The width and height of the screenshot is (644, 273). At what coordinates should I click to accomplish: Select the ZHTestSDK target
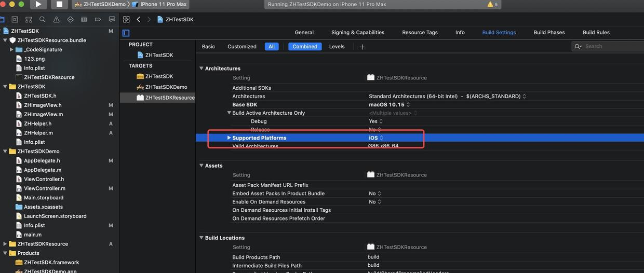point(159,76)
